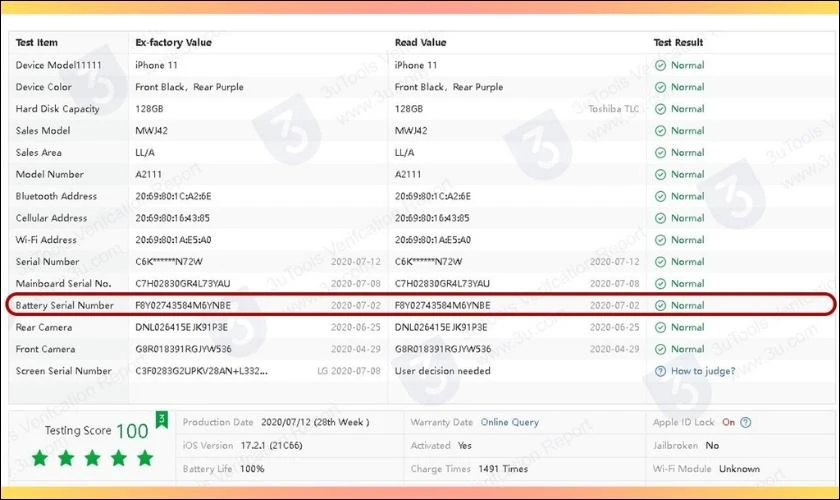This screenshot has height=500, width=840.
Task: Click the check icon in Cellular Address row
Action: (x=660, y=218)
